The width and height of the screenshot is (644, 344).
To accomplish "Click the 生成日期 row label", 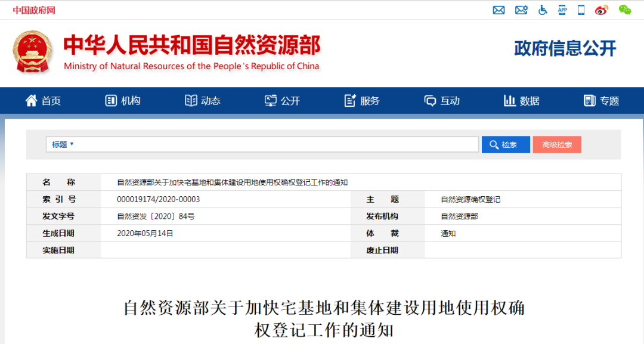I will click(58, 234).
